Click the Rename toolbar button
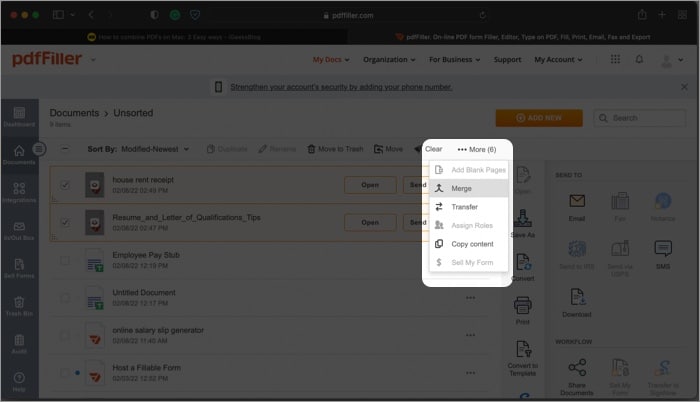The image size is (700, 402). 277,149
